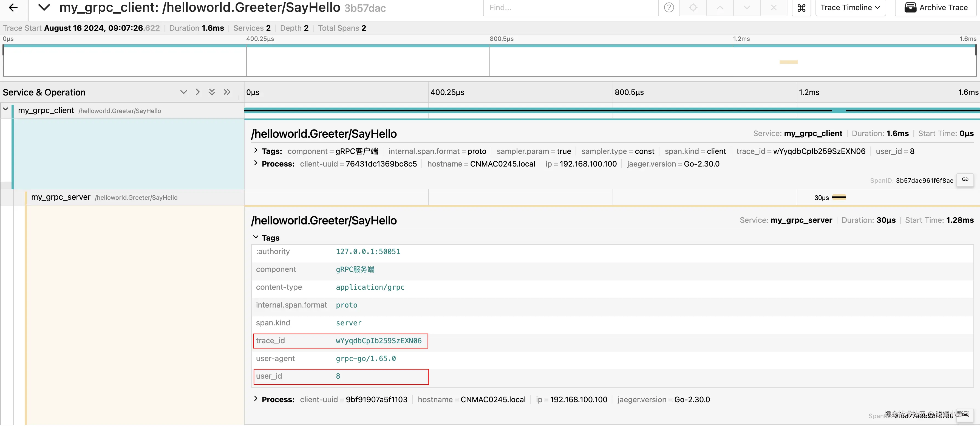Click the back arrow icon

(13, 8)
